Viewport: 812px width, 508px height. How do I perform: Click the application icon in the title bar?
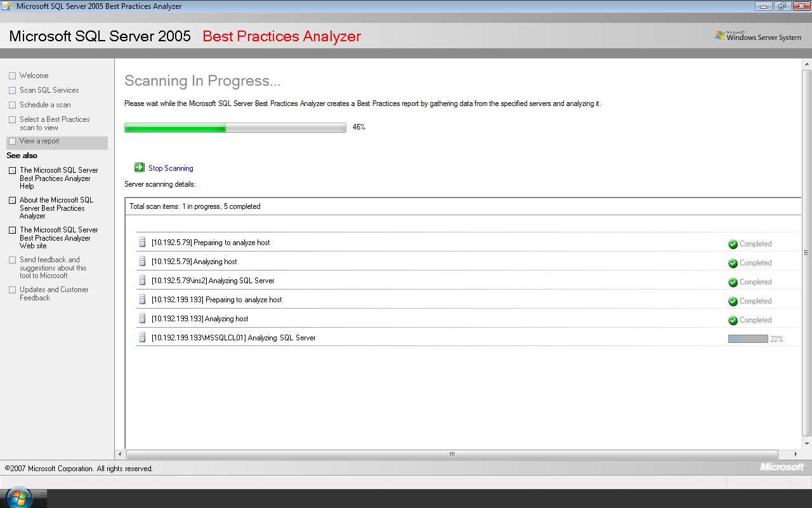coord(8,6)
